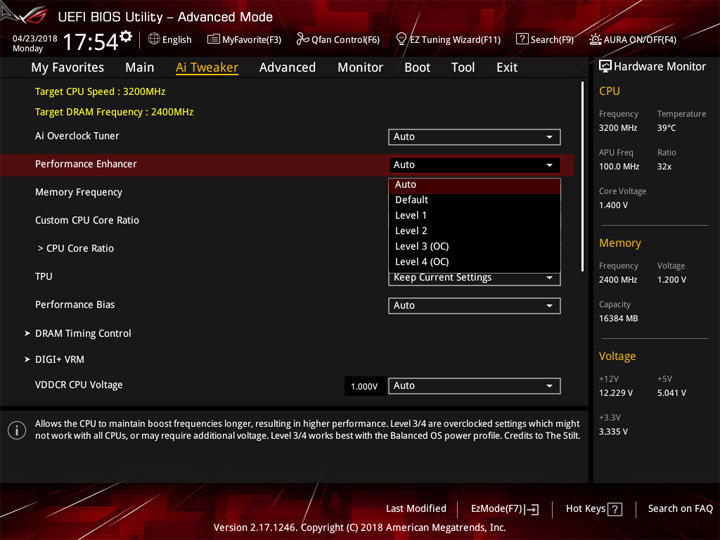Select Level 3 (OC) option
720x540 pixels.
coord(474,247)
